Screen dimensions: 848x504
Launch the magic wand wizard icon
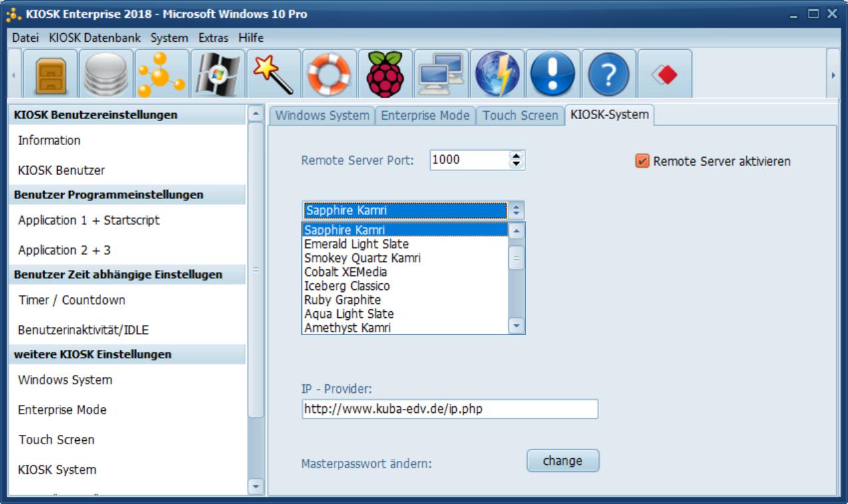click(274, 75)
